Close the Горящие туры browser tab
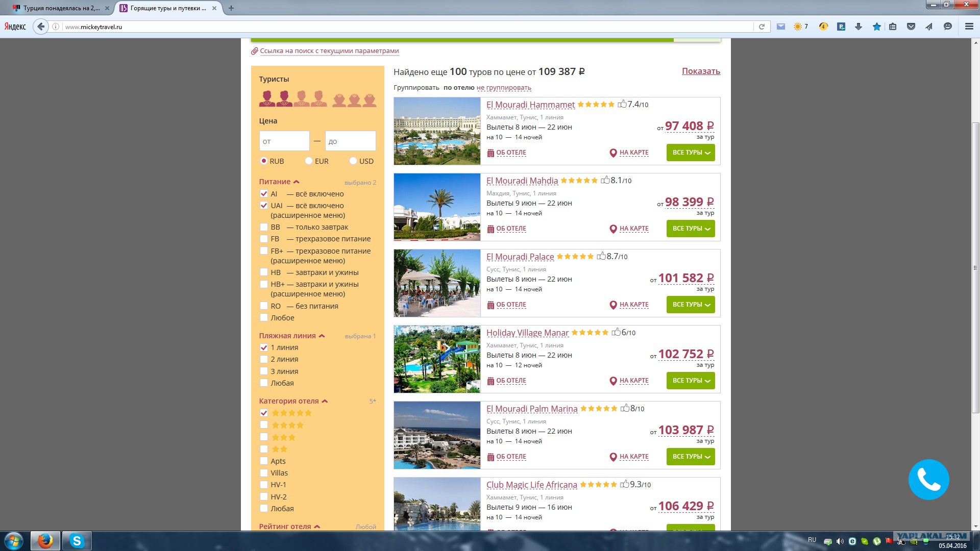980x551 pixels. coord(214,8)
